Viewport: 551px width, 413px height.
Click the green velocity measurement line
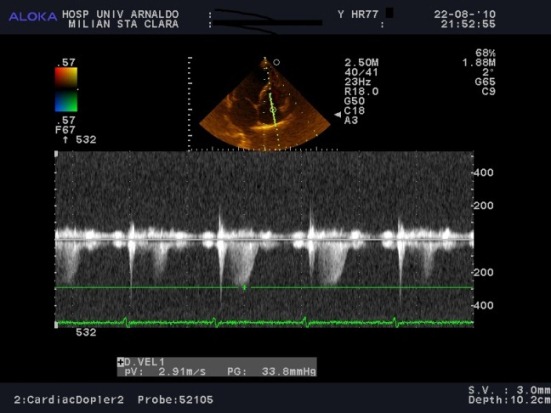(x=264, y=288)
